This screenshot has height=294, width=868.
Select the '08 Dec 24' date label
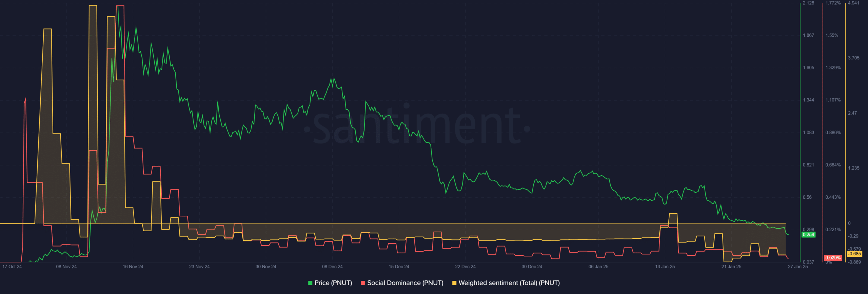click(332, 267)
